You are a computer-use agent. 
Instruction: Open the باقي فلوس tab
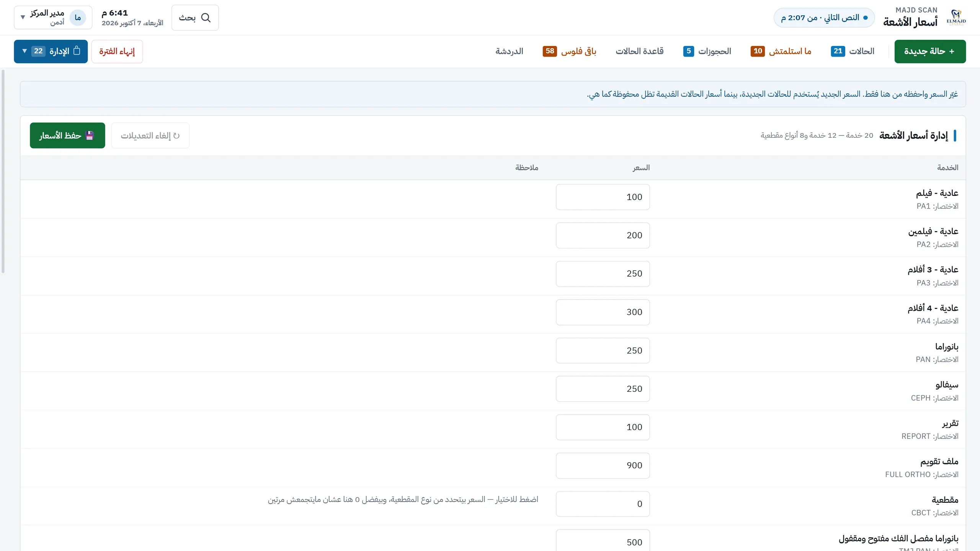click(x=569, y=51)
